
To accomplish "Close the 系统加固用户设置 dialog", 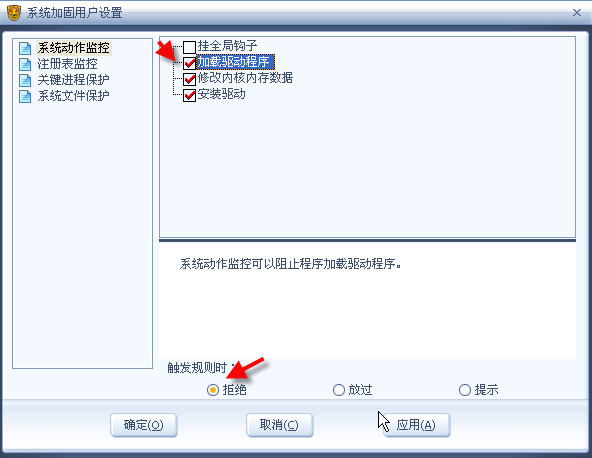I will pyautogui.click(x=577, y=13).
